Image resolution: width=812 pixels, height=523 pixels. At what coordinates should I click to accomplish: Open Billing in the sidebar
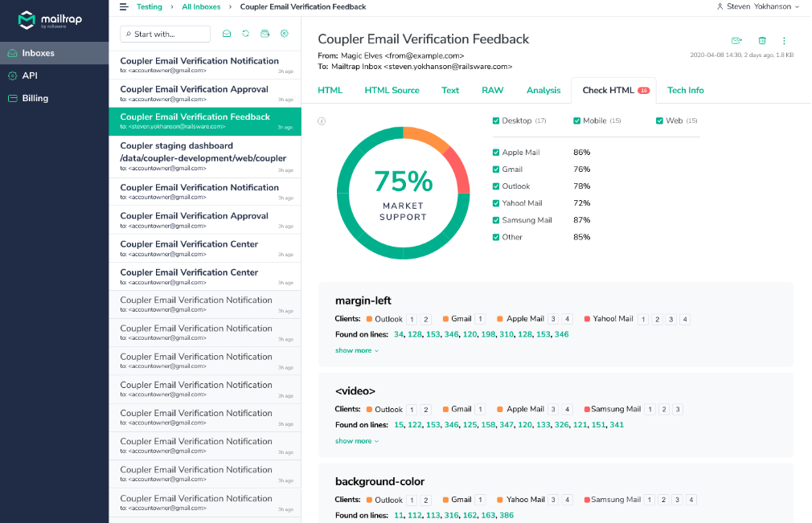click(x=55, y=98)
